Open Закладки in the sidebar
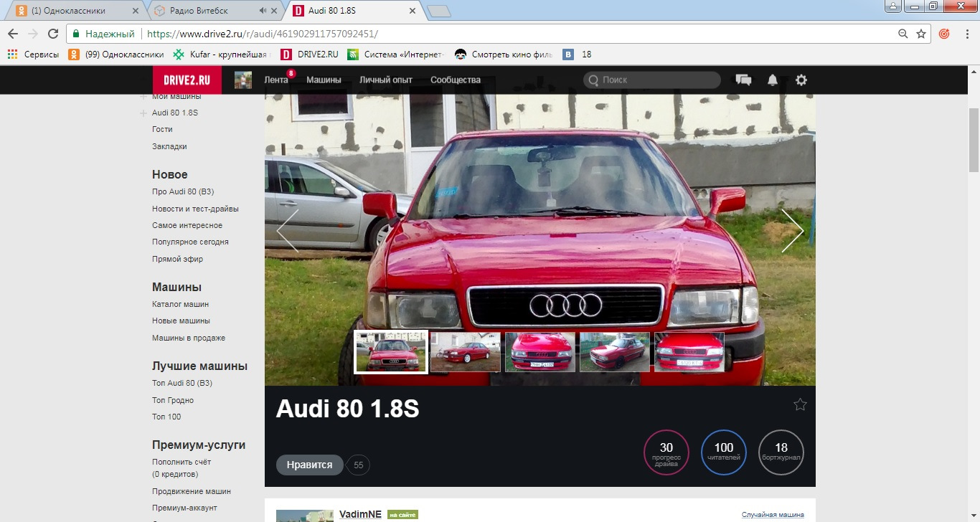 [169, 146]
